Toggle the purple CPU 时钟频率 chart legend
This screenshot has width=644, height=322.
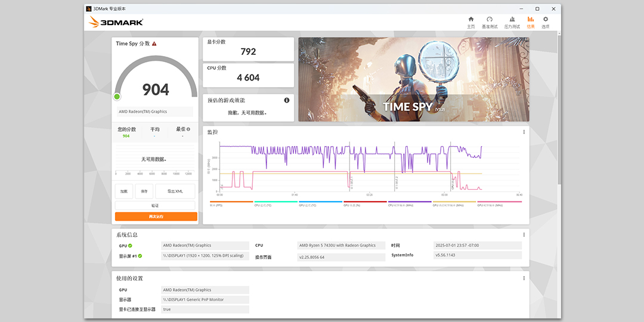click(410, 204)
